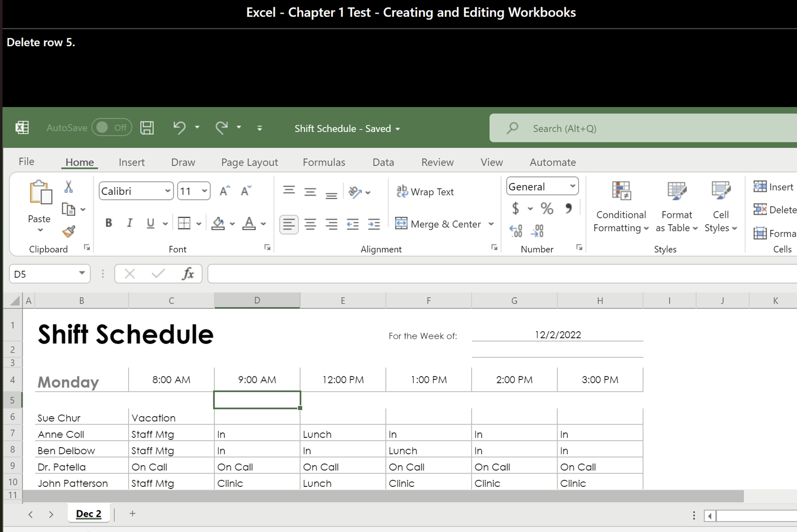Open Customize Quick Access Toolbar dropdown
This screenshot has height=532, width=797.
[x=260, y=128]
